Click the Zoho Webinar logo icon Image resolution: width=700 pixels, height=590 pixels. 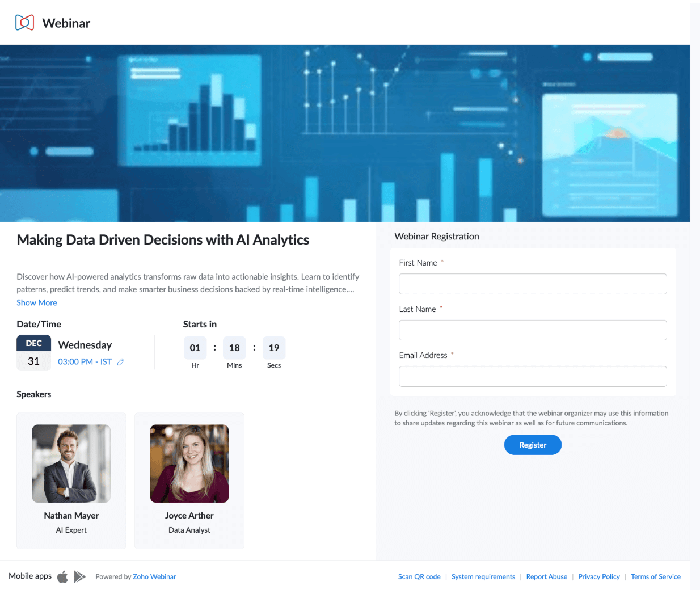pyautogui.click(x=24, y=23)
